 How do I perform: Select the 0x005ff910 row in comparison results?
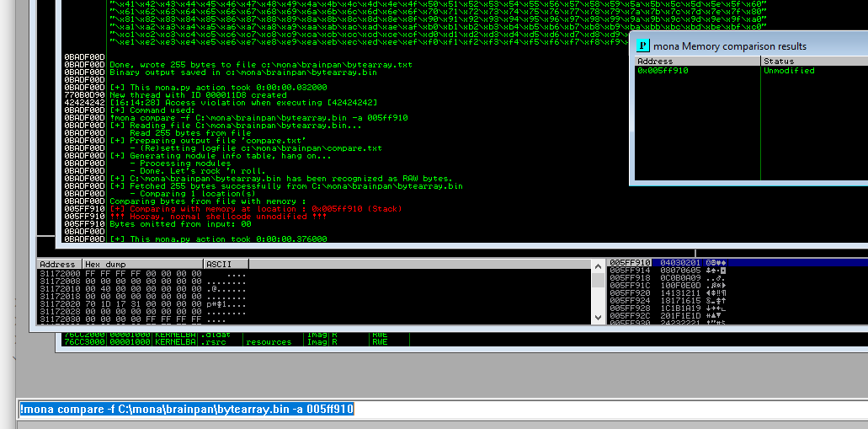point(663,71)
